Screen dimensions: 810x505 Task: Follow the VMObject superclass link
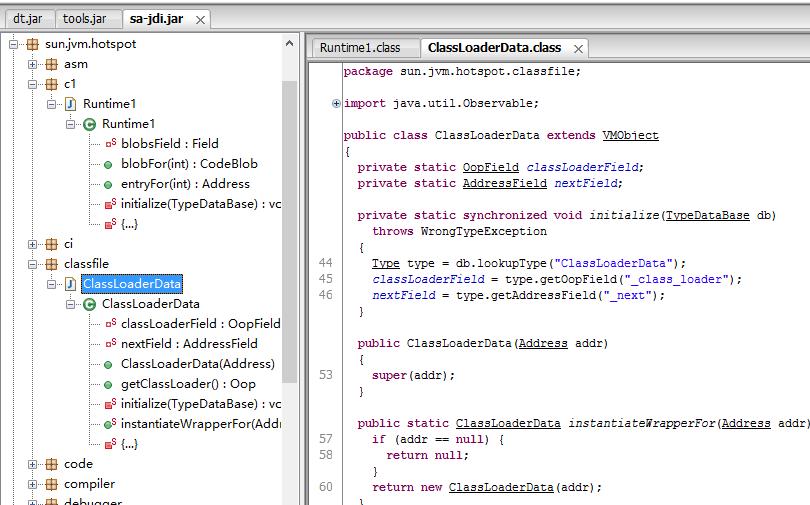[x=630, y=136]
